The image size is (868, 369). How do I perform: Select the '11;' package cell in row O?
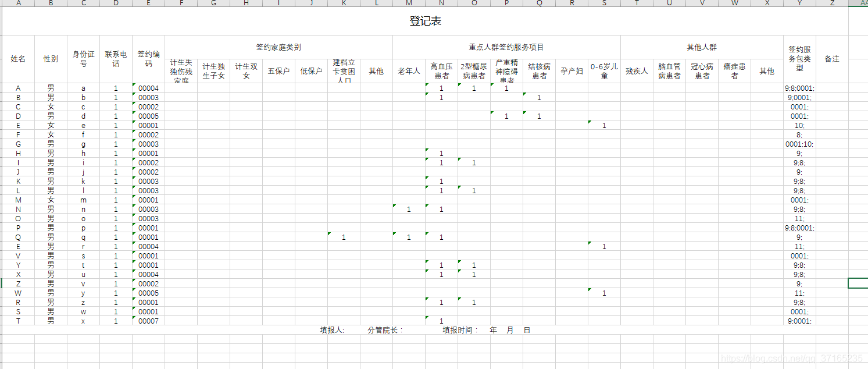pyautogui.click(x=799, y=218)
